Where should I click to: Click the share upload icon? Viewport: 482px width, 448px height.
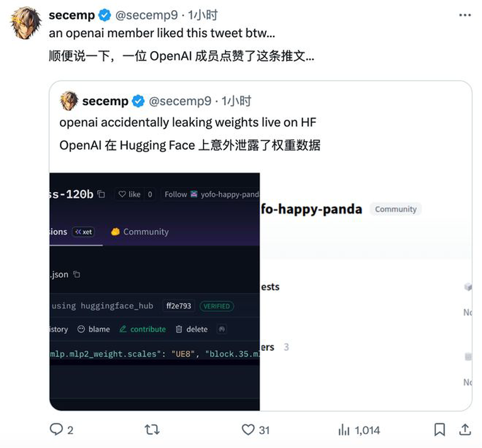(465, 429)
